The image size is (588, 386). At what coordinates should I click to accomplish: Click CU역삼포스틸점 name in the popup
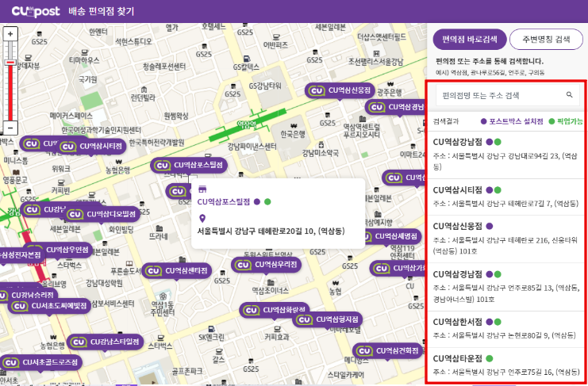[x=224, y=202]
